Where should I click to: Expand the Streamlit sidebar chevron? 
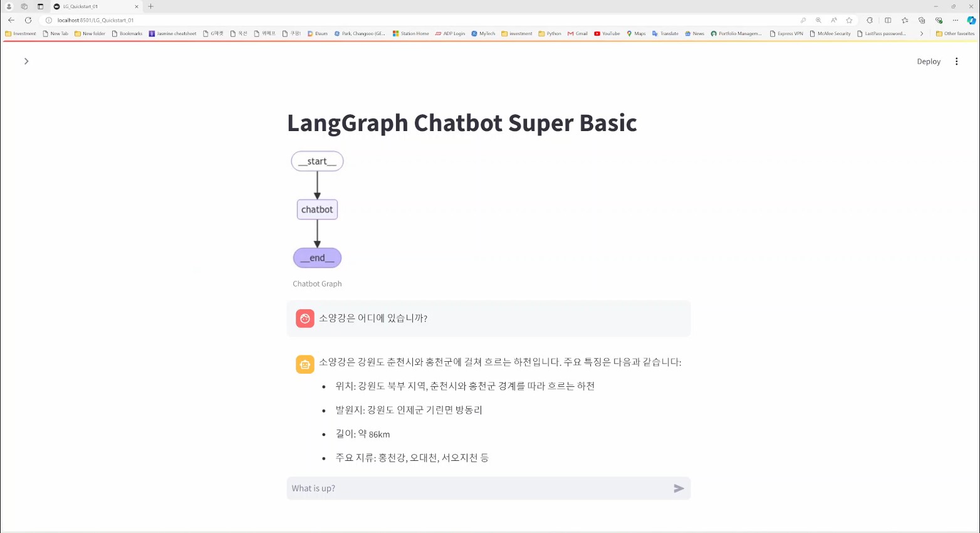(x=26, y=61)
